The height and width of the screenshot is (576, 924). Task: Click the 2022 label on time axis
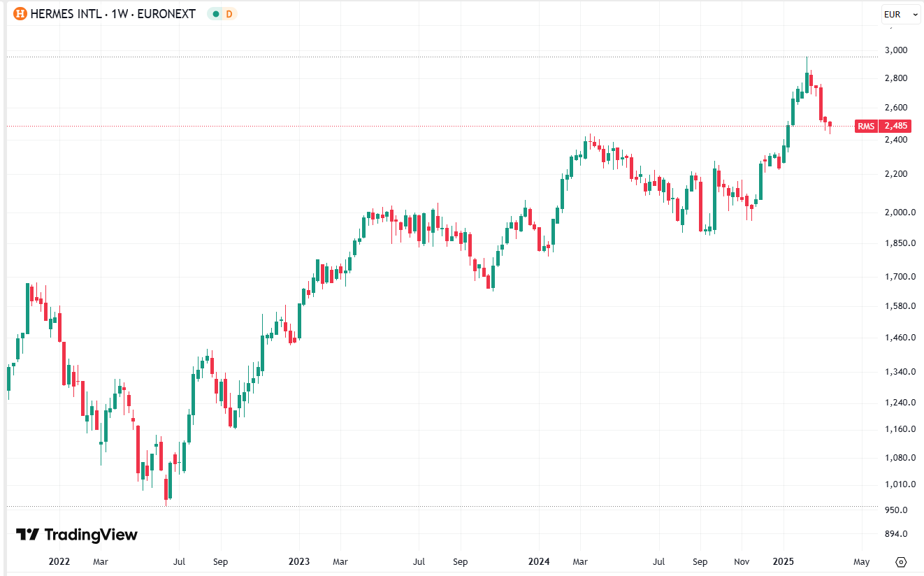tap(59, 561)
